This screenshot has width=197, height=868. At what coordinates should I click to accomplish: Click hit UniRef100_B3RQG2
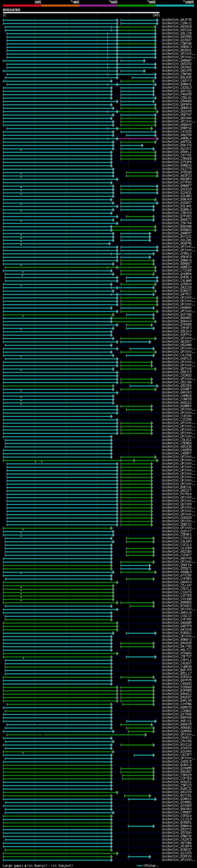tap(177, 633)
